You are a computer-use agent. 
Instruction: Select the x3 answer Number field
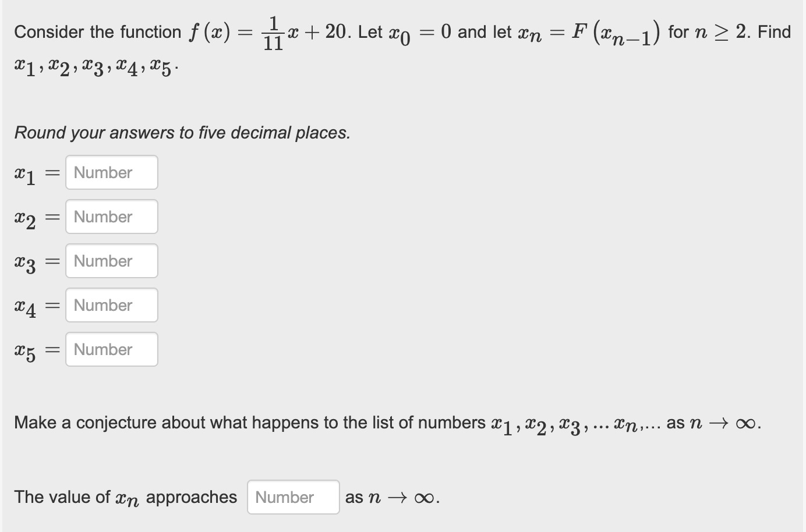point(112,261)
